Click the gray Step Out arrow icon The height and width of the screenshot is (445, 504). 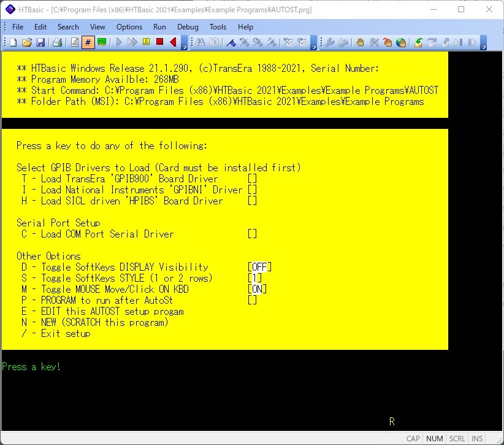pos(445,42)
